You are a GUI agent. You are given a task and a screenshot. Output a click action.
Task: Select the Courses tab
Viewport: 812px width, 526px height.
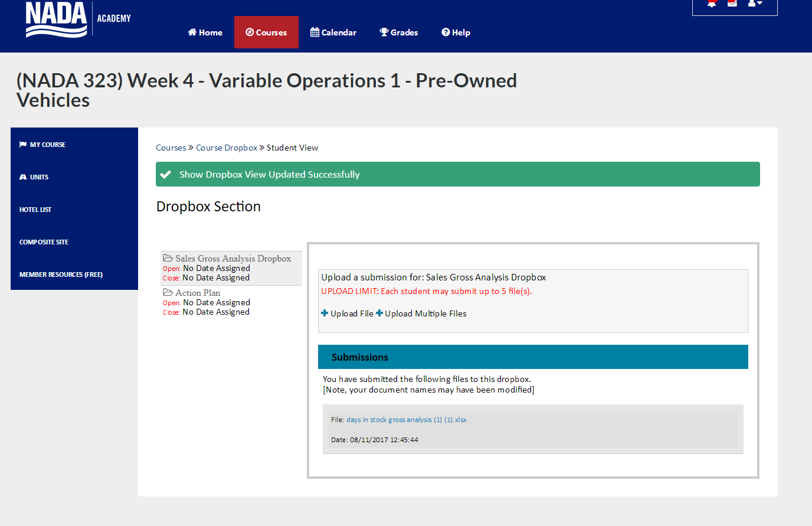tap(266, 32)
